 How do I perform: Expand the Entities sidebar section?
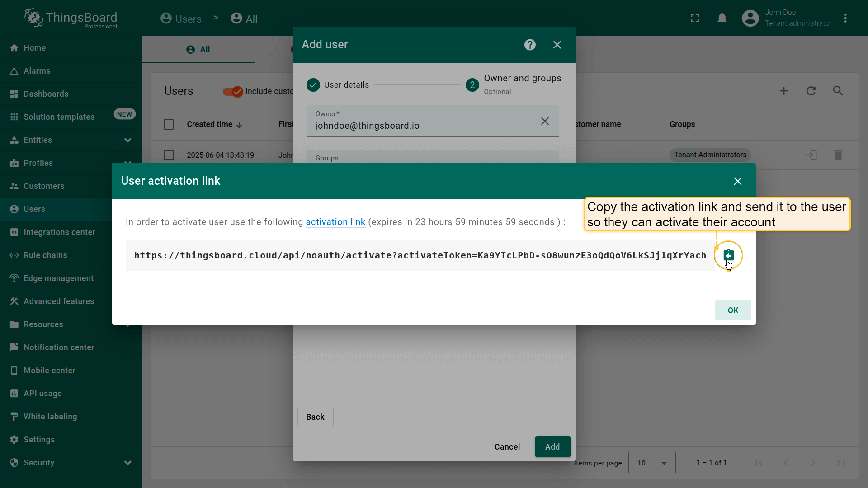[127, 140]
